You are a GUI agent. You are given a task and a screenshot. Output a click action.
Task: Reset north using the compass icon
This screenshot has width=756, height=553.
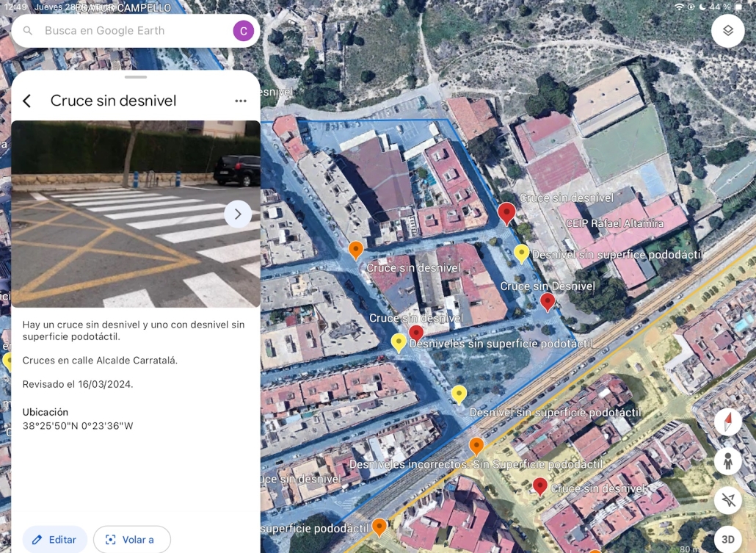(727, 422)
